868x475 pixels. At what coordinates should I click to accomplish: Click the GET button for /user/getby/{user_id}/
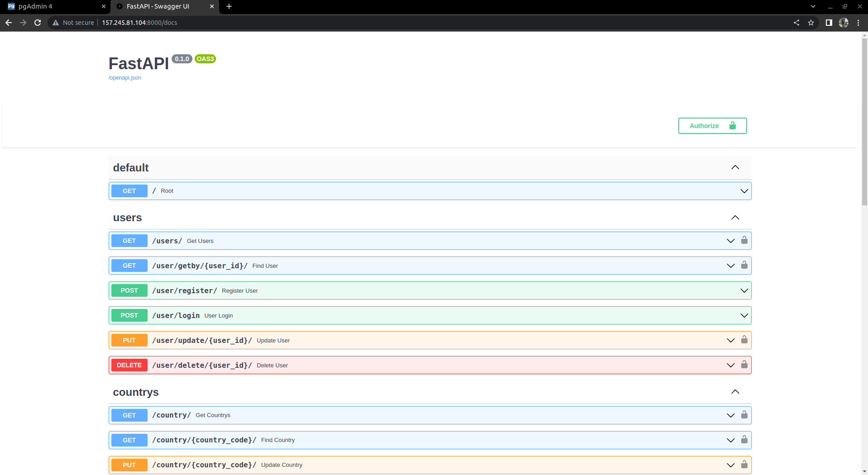[x=129, y=266]
